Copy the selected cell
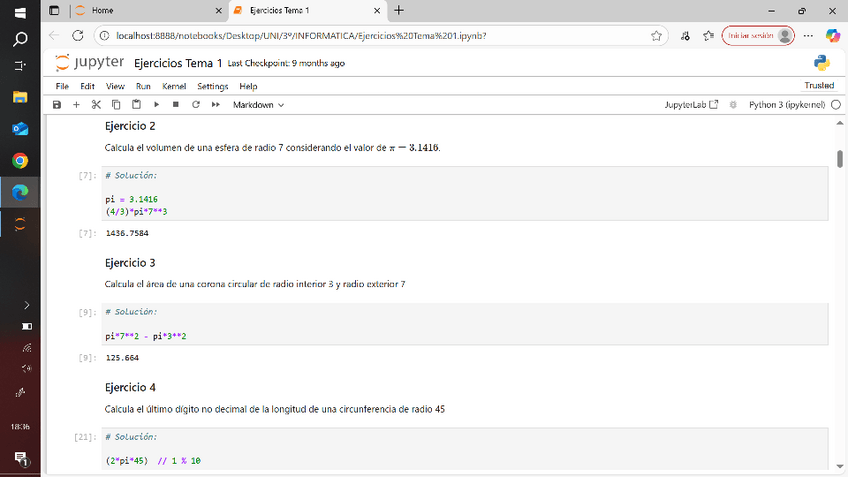 tap(116, 105)
